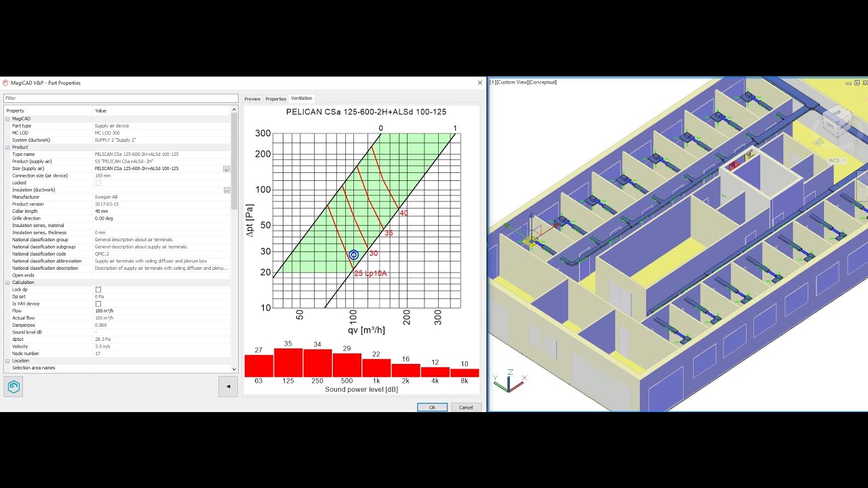Image resolution: width=868 pixels, height=488 pixels.
Task: Click the 'MC LOD 300' value
Action: pos(107,133)
